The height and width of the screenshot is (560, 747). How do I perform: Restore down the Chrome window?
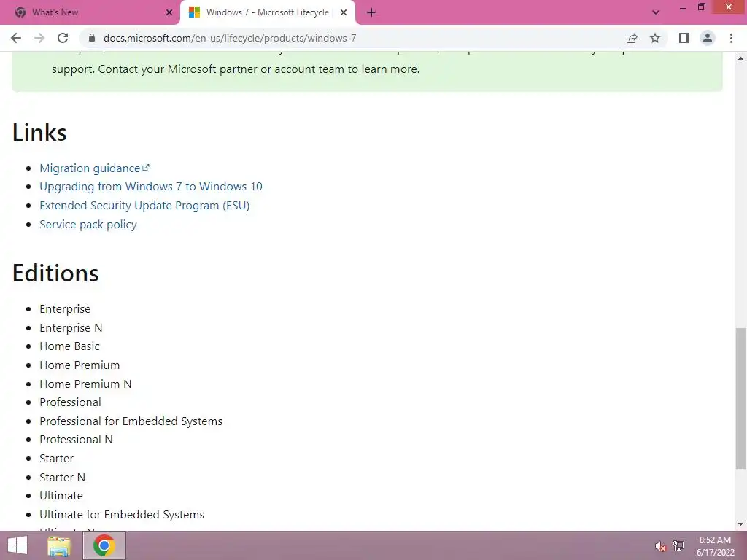point(702,7)
